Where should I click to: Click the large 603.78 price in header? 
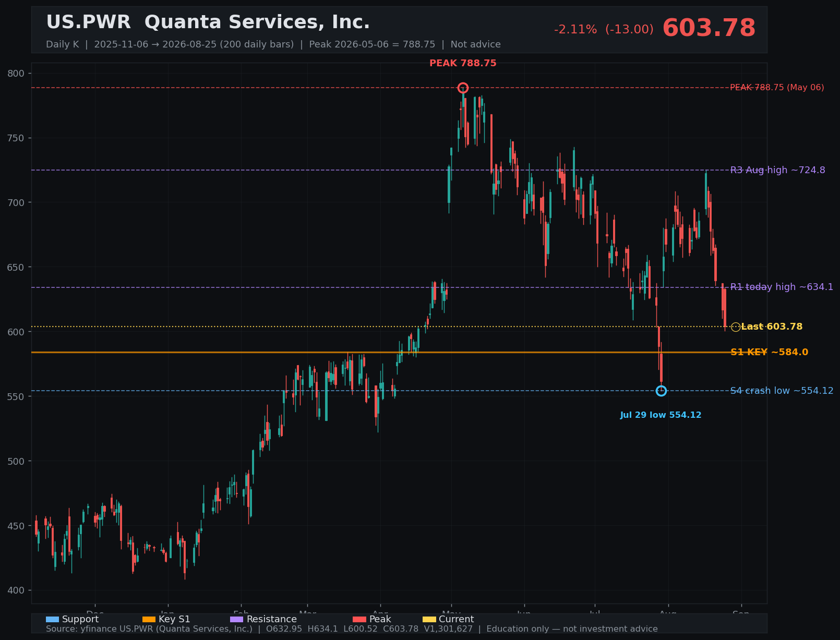coord(709,28)
